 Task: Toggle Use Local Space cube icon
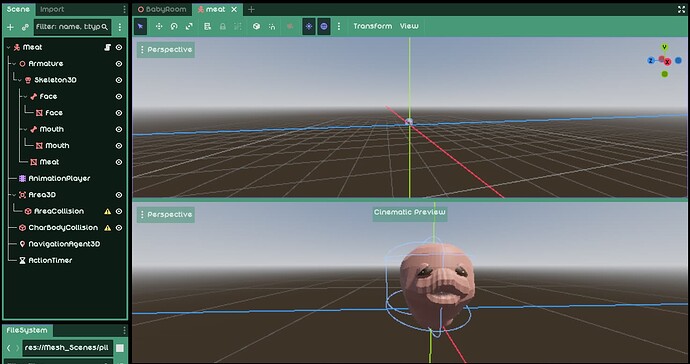[256, 26]
